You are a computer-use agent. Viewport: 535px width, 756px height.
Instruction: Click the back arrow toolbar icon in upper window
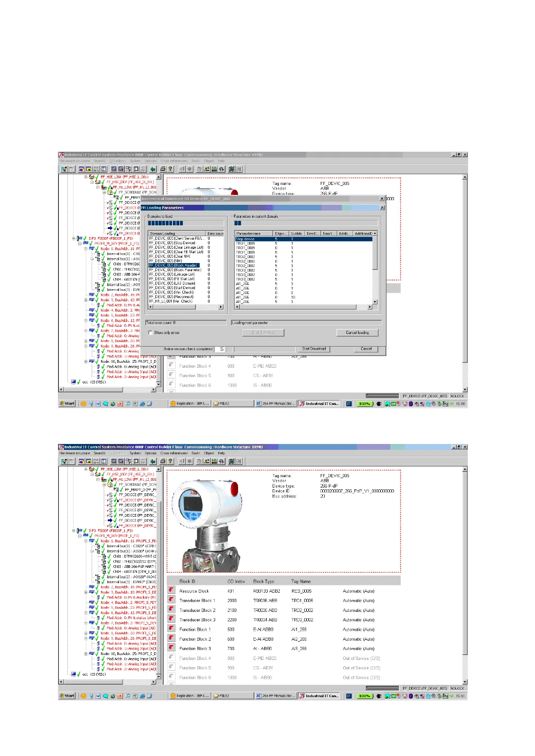tap(153, 169)
